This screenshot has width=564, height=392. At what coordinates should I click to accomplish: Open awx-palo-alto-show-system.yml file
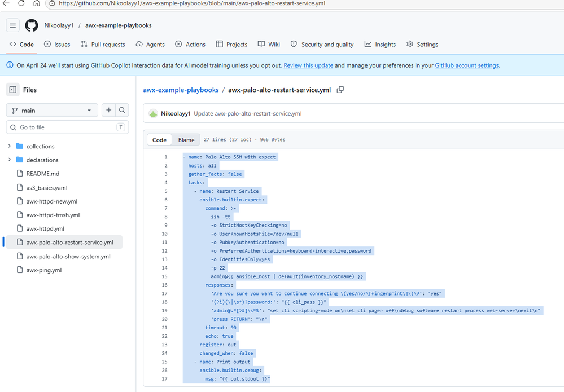click(68, 256)
